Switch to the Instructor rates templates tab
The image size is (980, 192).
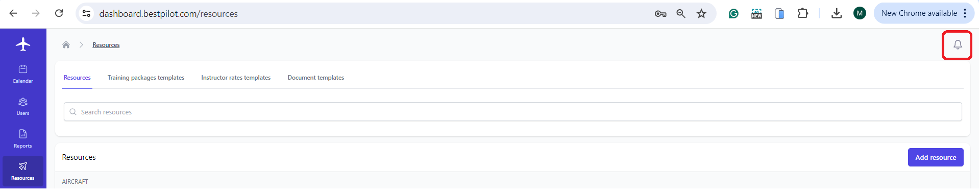(236, 78)
